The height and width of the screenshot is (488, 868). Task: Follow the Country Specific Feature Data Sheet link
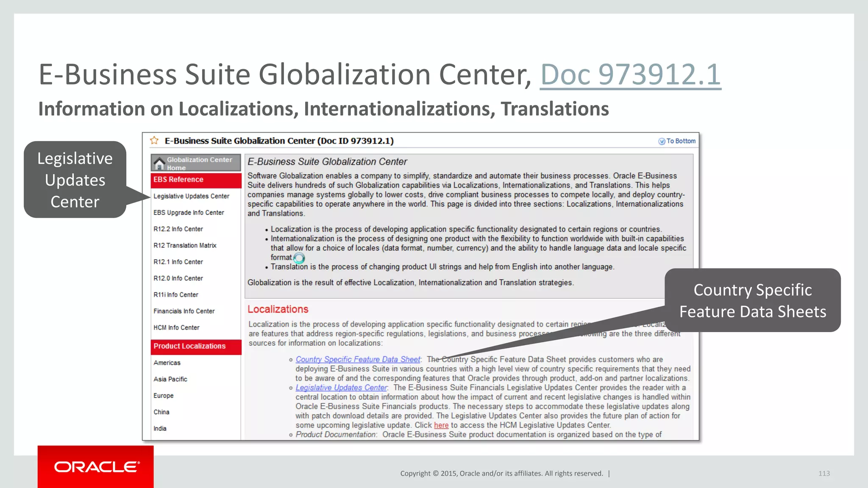[358, 360]
